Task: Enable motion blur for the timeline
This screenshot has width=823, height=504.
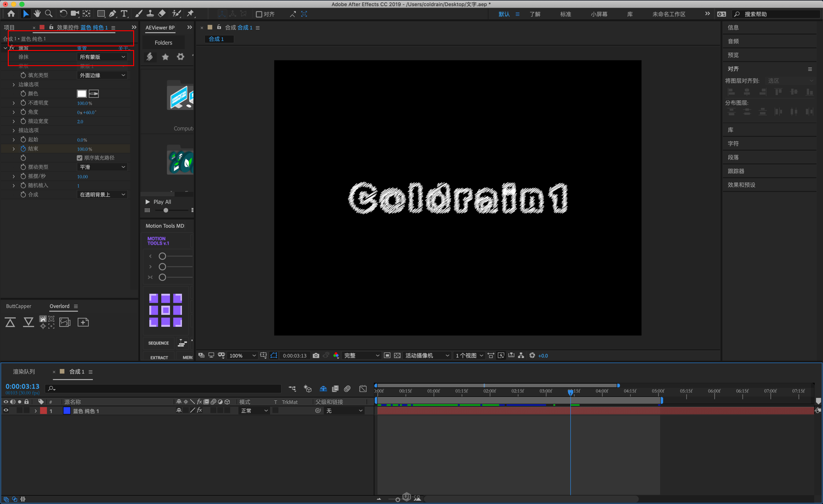Action: tap(347, 389)
